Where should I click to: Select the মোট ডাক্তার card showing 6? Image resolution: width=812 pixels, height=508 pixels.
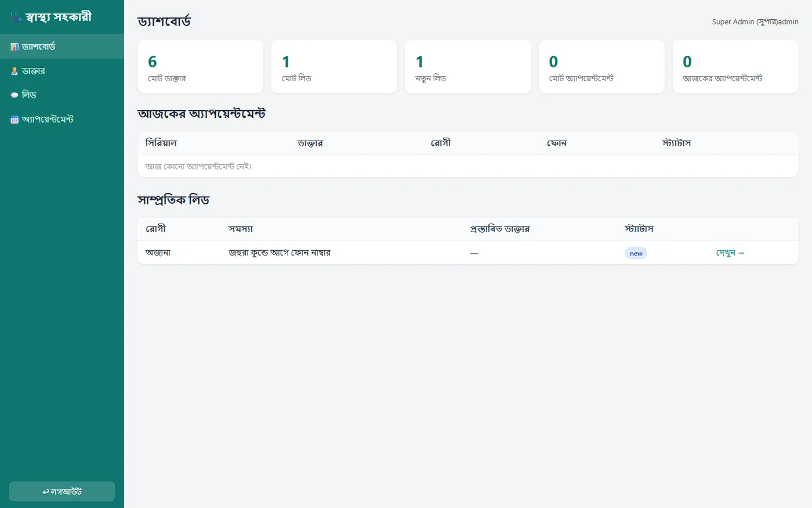pyautogui.click(x=201, y=67)
